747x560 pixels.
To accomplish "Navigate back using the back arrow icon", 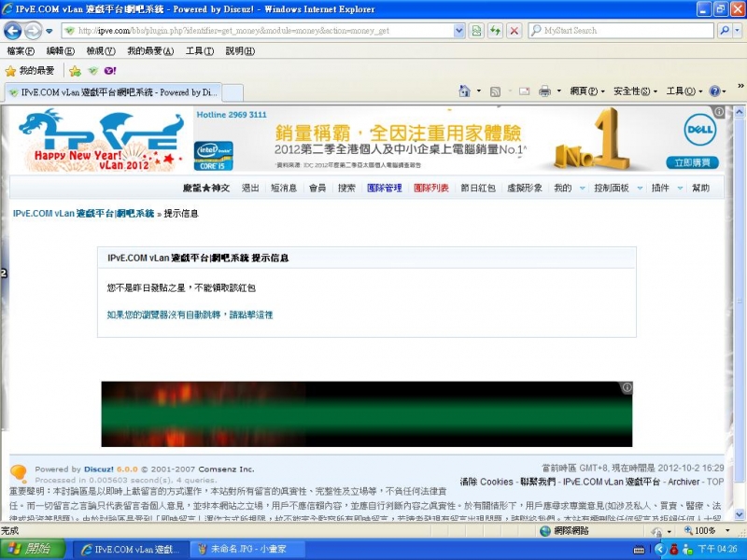I will (12, 31).
